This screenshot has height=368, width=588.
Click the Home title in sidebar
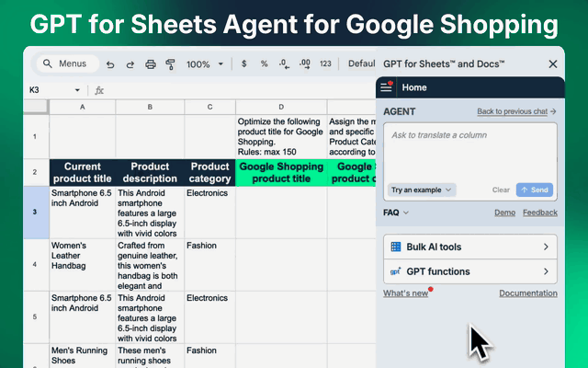click(x=414, y=87)
